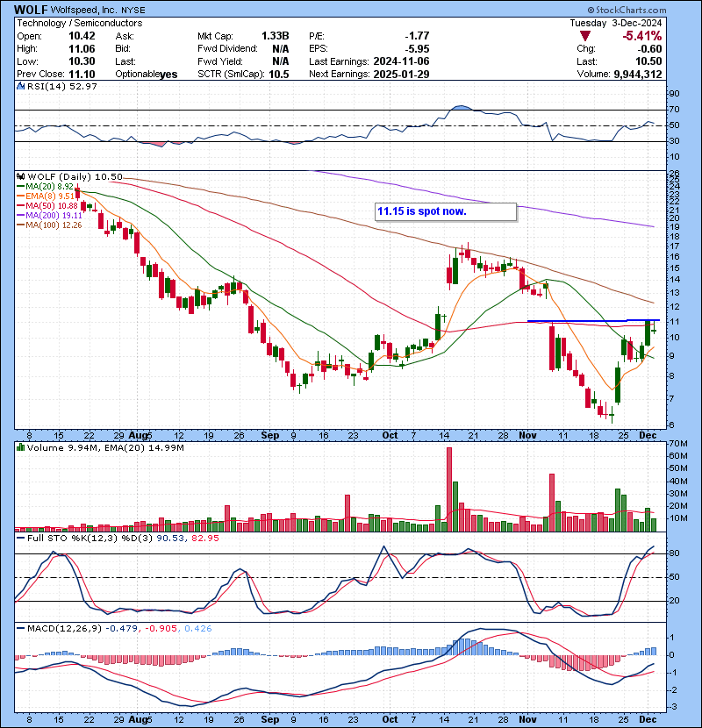
Task: Click the Next Earnings date 2025-01-29
Action: pos(401,75)
